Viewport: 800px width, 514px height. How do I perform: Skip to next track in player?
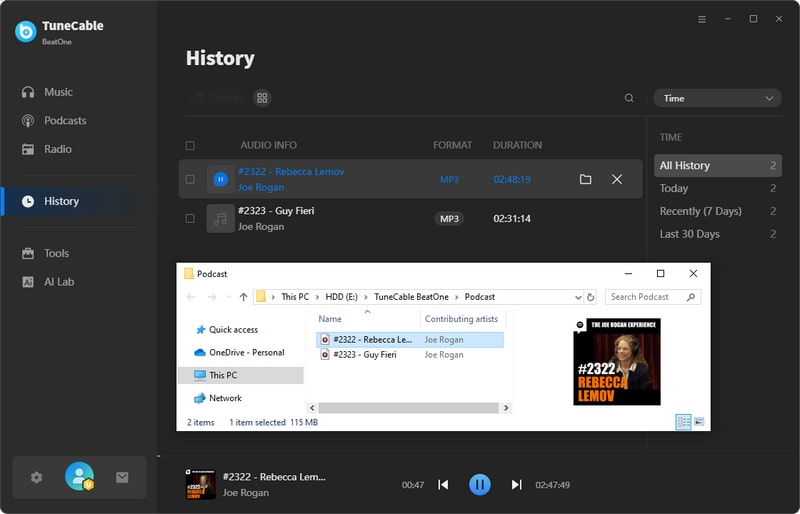click(516, 484)
